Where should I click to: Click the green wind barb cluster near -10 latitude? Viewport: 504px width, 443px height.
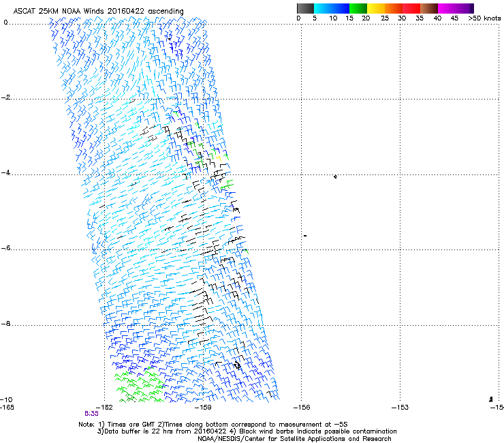(139, 386)
